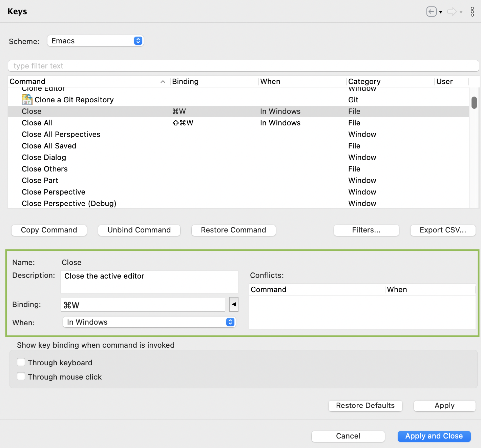Click the Export CSV button
Image resolution: width=481 pixels, height=448 pixels.
point(443,230)
